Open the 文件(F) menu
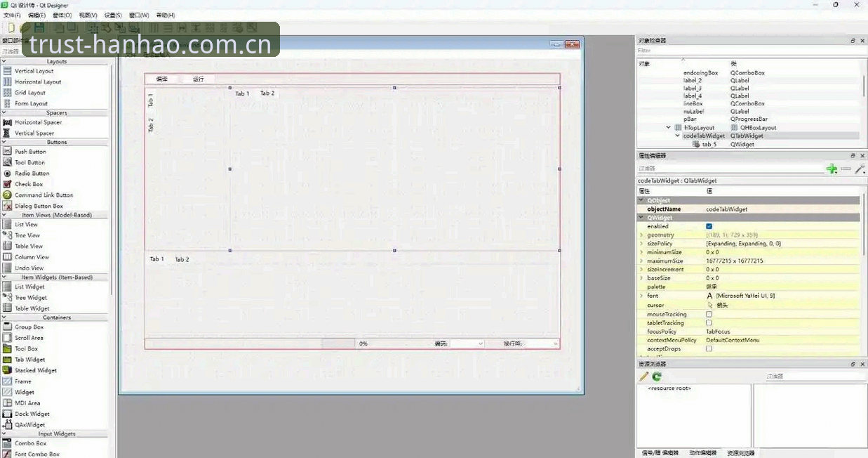This screenshot has height=458, width=868. [12, 15]
